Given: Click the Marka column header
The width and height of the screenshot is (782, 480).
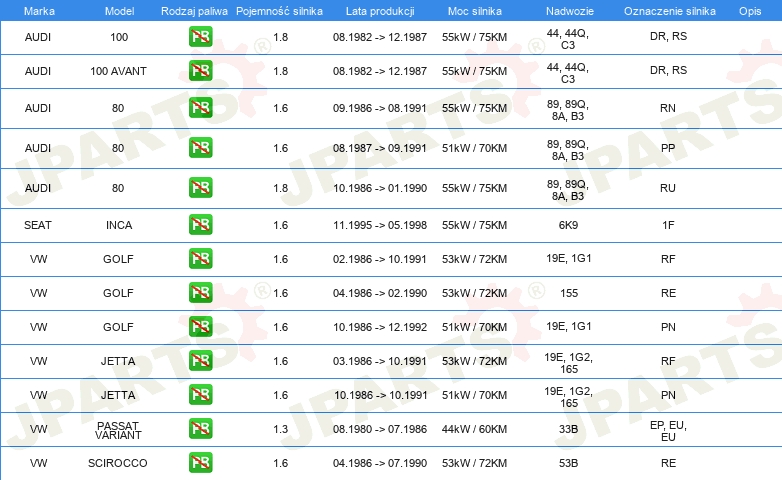Looking at the screenshot, I should [39, 11].
